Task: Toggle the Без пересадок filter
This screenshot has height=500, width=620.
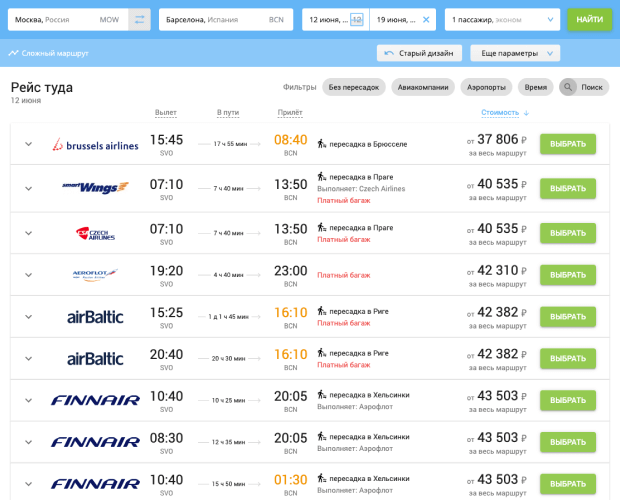Action: [355, 87]
